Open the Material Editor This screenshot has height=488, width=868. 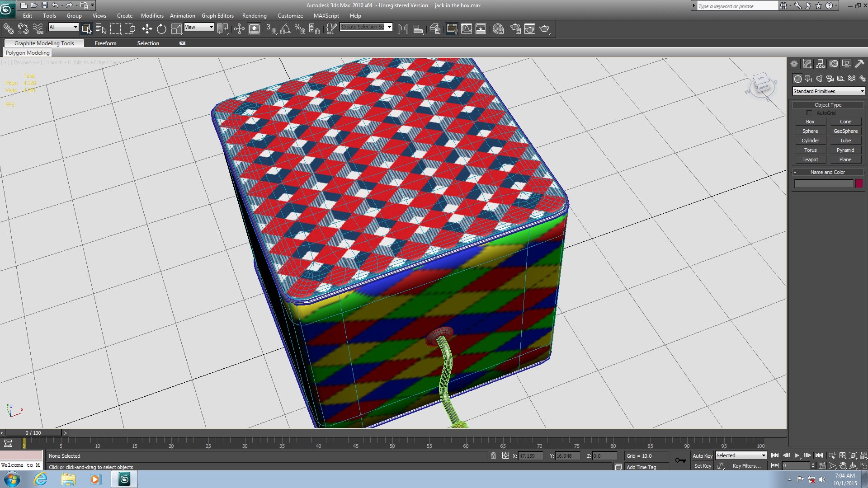[x=498, y=29]
